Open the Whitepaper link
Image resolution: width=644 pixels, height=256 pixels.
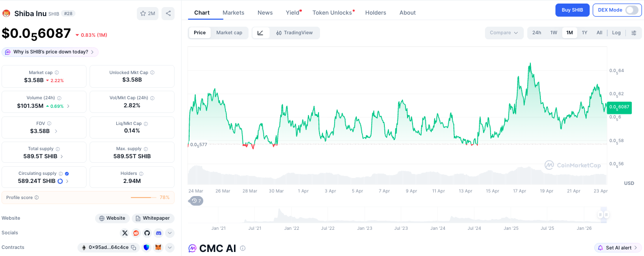click(x=153, y=218)
